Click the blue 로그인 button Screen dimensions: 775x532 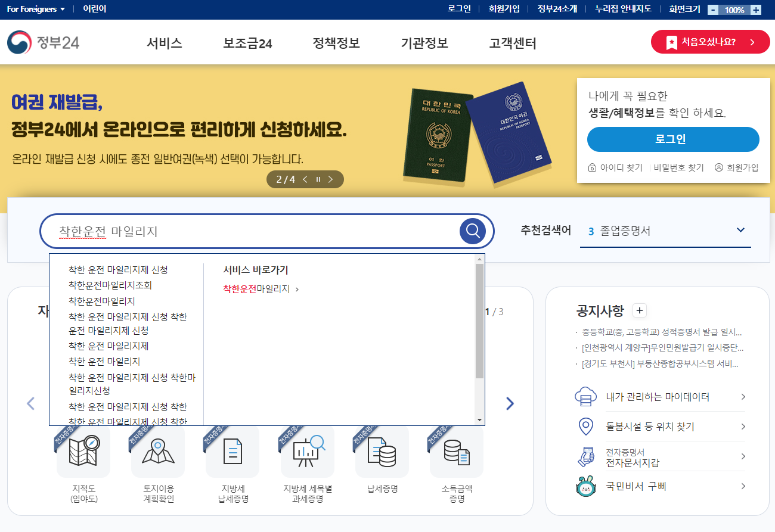pos(673,139)
